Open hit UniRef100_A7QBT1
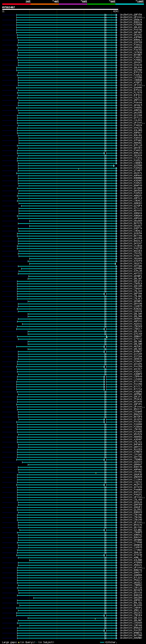The height and width of the screenshot is (644, 146). [131, 82]
